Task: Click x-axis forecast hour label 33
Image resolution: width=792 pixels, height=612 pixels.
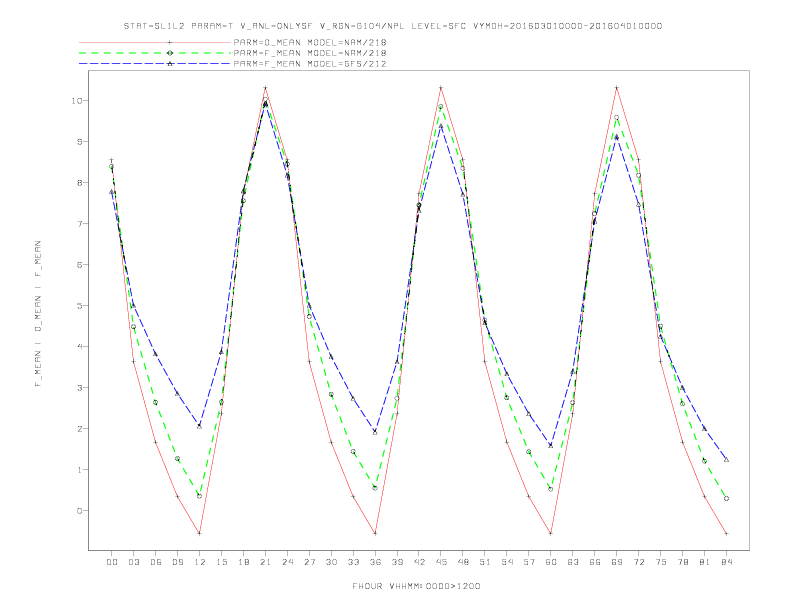Action: coord(353,562)
